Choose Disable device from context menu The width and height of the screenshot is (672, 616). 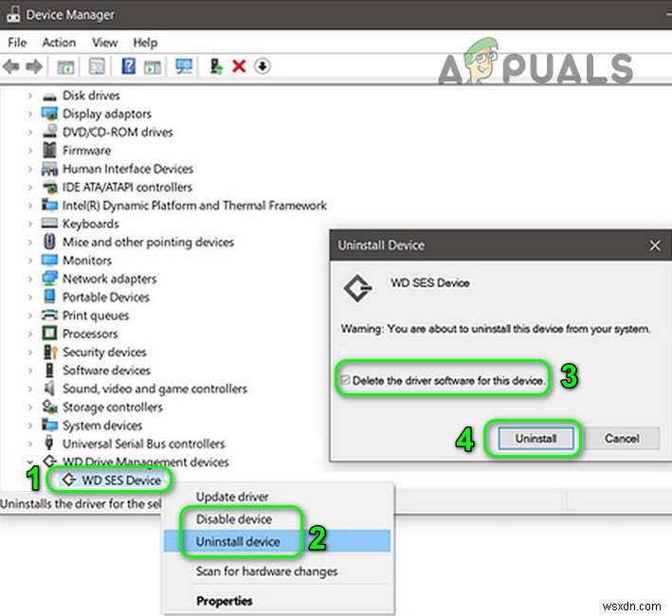coord(278,518)
